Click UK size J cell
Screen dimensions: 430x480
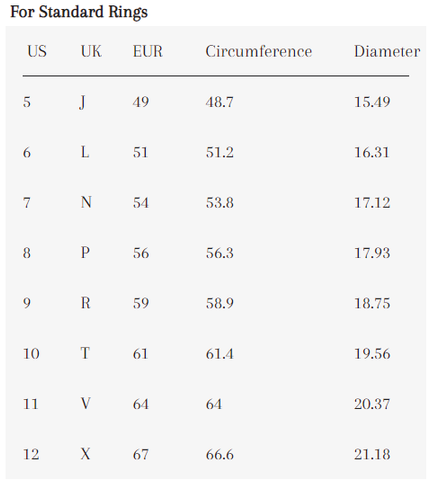(83, 103)
